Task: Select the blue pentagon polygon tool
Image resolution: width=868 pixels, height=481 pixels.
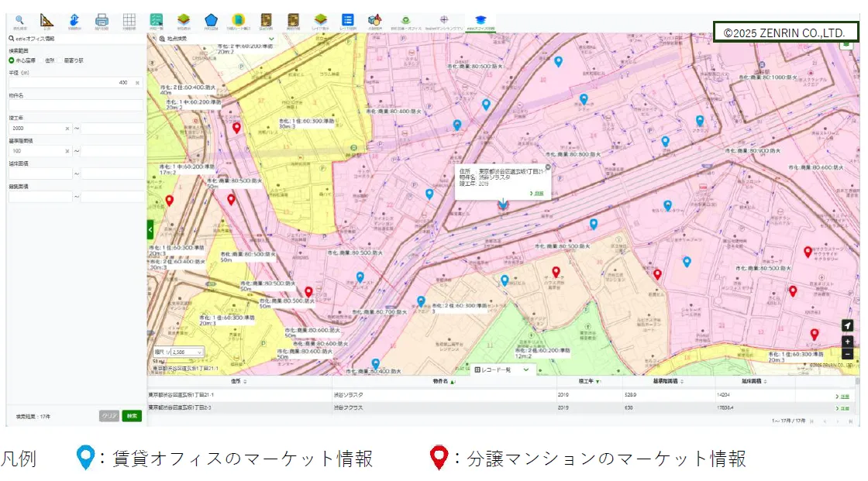Action: pos(211,19)
